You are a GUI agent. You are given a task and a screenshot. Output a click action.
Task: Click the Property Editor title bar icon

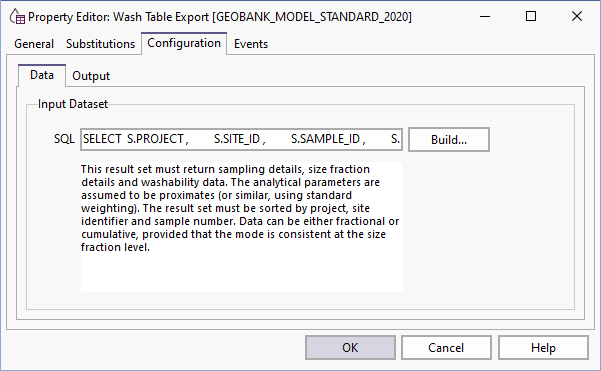pos(17,16)
